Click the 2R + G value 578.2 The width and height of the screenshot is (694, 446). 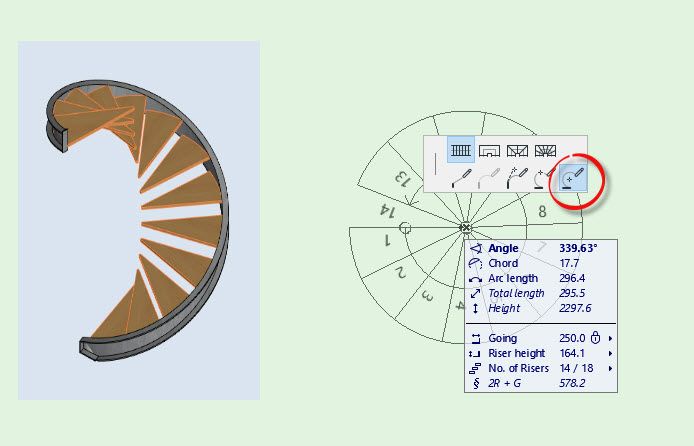[x=572, y=383]
